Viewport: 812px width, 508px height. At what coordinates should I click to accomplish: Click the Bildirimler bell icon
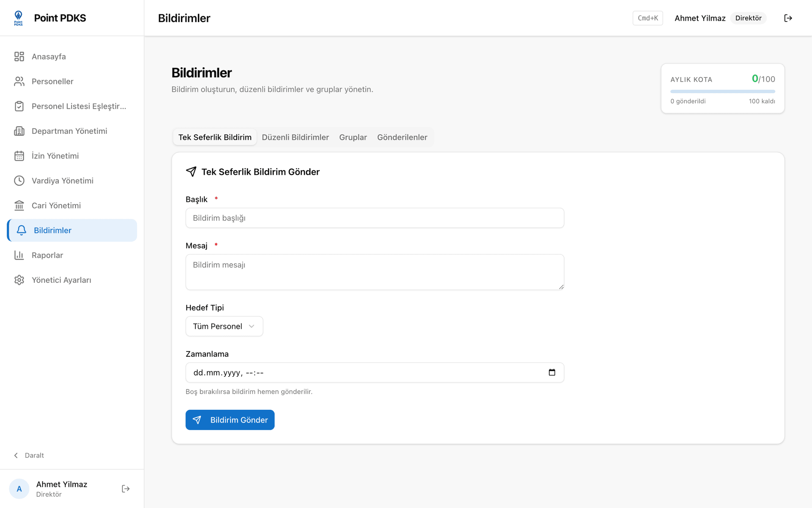coord(22,230)
